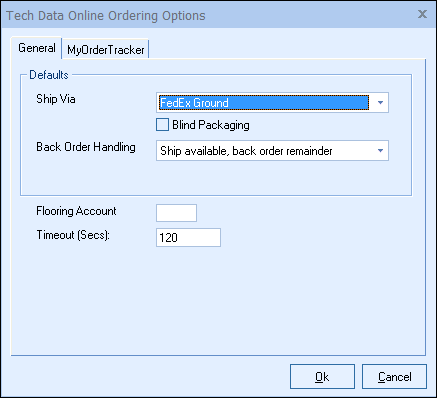Click the dialog title bar text
The width and height of the screenshot is (437, 398).
[x=106, y=16]
